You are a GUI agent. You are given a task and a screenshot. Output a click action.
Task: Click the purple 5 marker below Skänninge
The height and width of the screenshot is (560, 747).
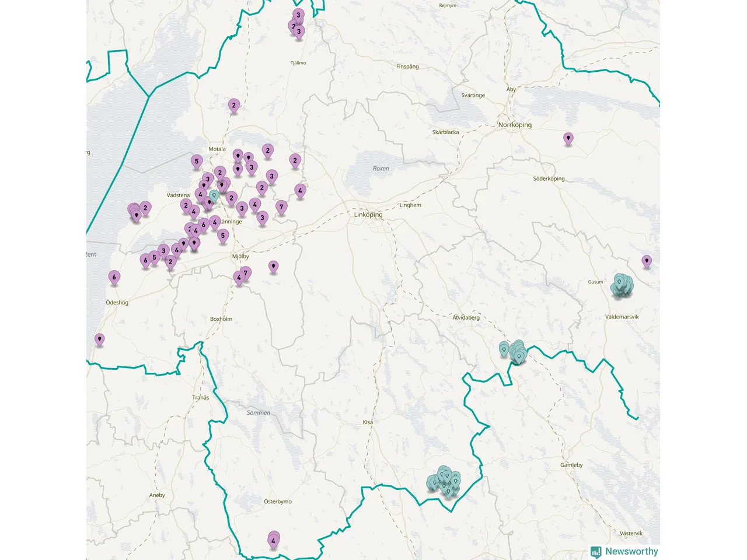click(223, 236)
